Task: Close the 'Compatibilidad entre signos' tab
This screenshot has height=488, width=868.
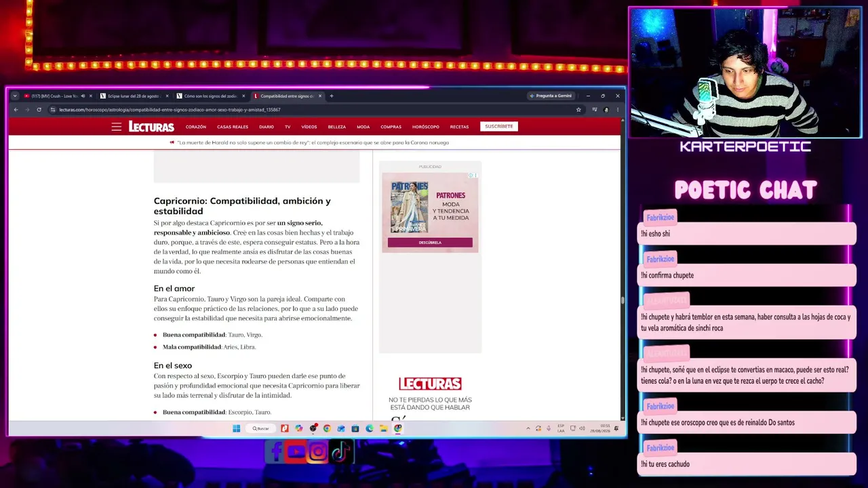Action: pos(320,96)
